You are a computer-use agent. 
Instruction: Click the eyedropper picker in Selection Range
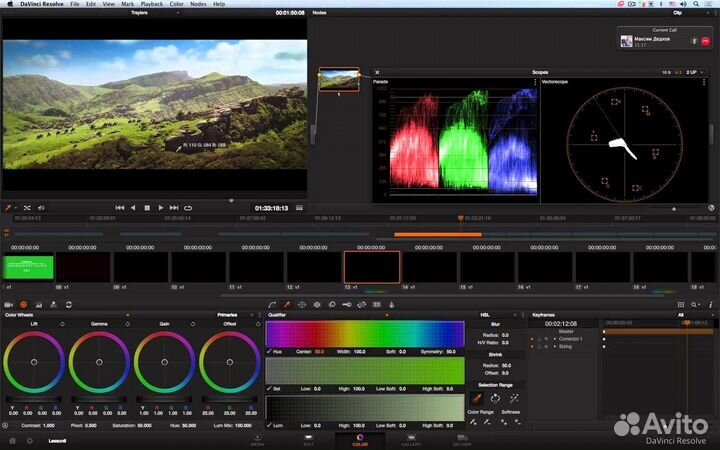click(477, 398)
